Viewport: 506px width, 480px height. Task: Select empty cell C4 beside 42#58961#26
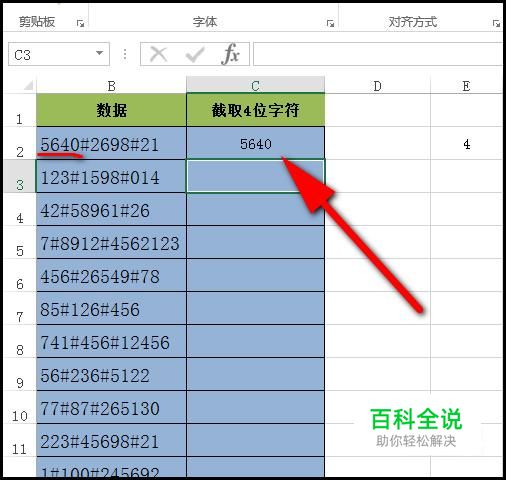255,209
